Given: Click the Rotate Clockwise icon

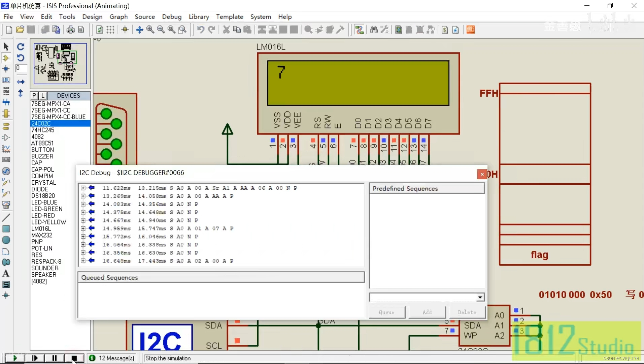Looking at the screenshot, I should pos(21,47).
